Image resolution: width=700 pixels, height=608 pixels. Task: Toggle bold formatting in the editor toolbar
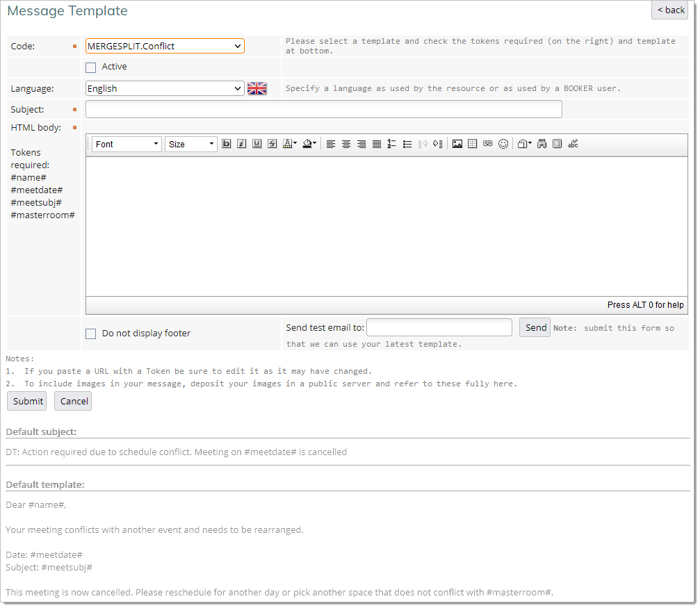226,144
